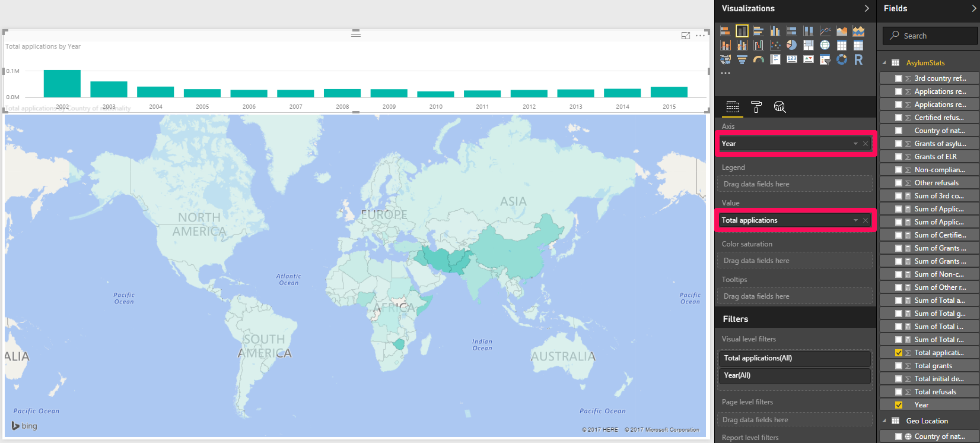Select the slicer visualization
The height and width of the screenshot is (443, 980).
coord(825,59)
